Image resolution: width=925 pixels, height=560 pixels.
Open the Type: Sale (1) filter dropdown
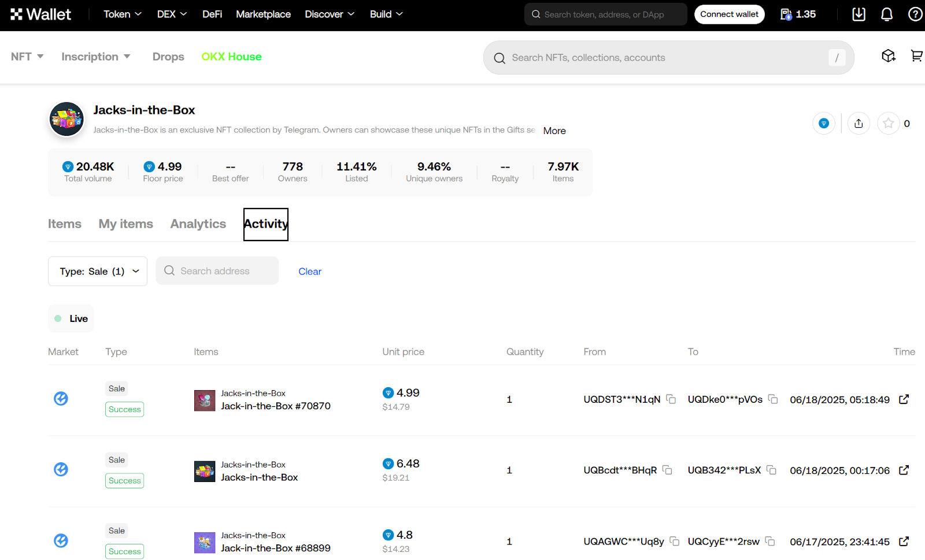(98, 271)
